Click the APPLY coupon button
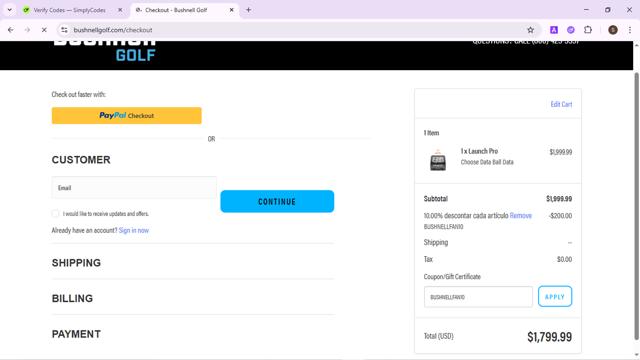 coord(555,297)
